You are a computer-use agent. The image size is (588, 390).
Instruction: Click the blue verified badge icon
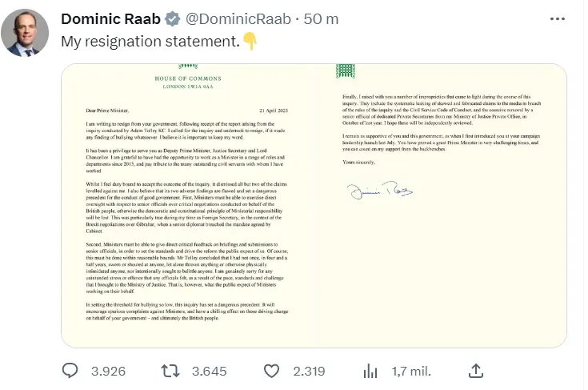click(173, 18)
